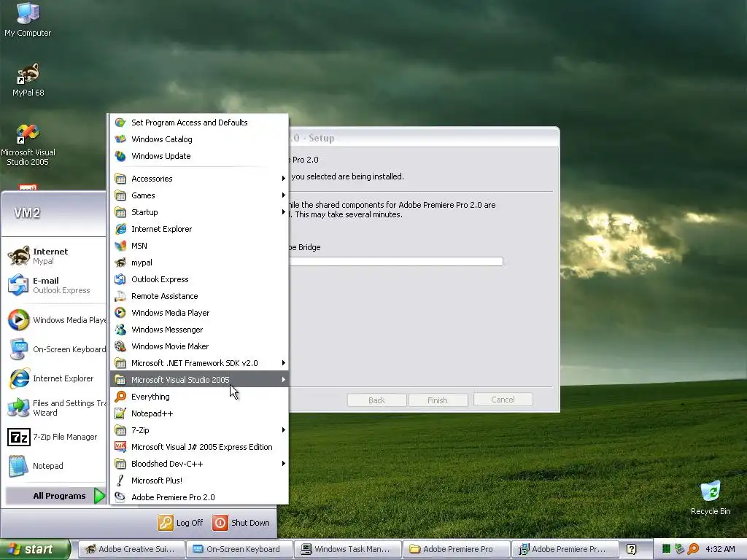The image size is (747, 560).
Task: Click Microsoft .NET Framework SDK v2.0 label
Action: point(194,363)
